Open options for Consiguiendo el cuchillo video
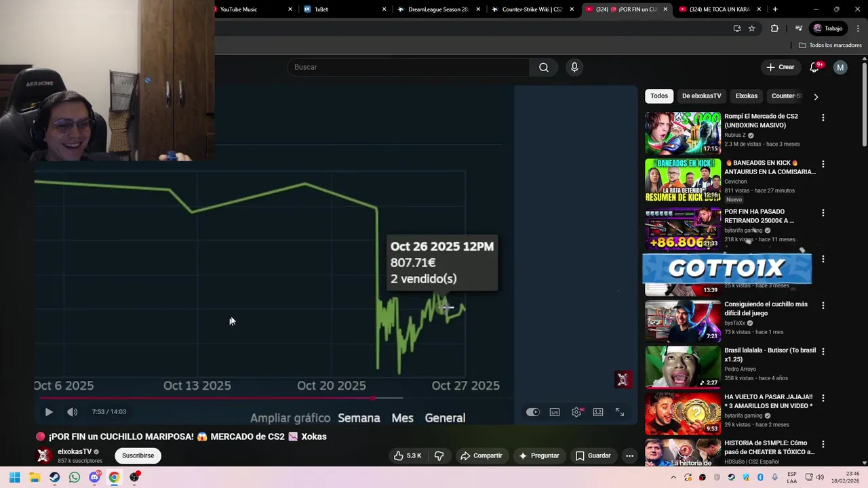The height and width of the screenshot is (488, 868). (x=823, y=306)
